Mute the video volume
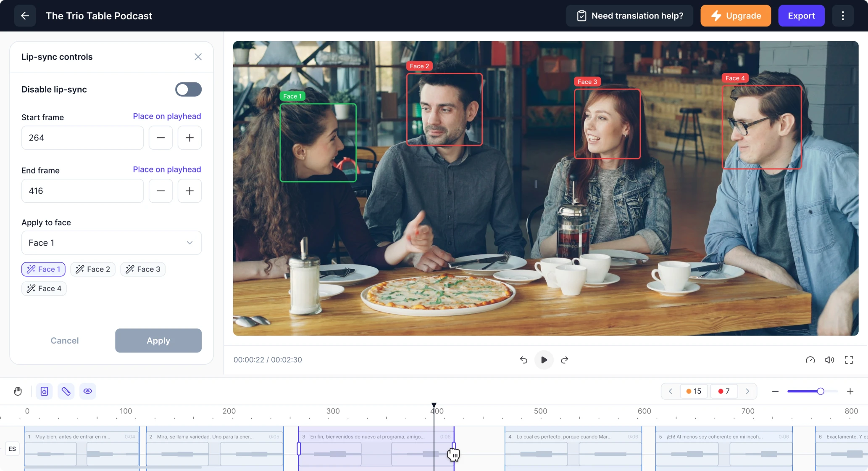Image resolution: width=868 pixels, height=471 pixels. coord(829,360)
